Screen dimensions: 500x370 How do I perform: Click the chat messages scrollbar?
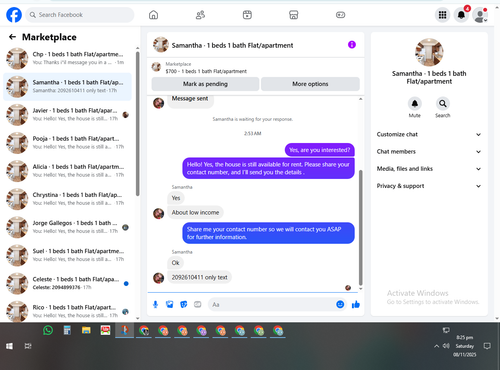pyautogui.click(x=360, y=228)
